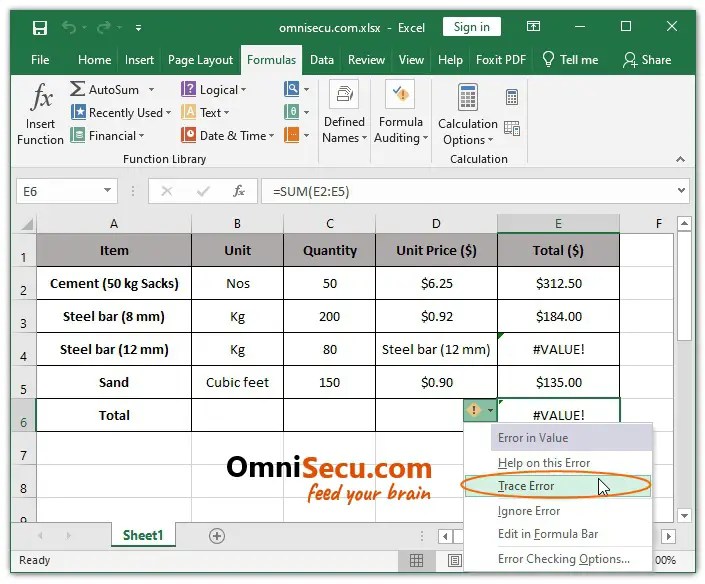Open Ribbon Display Options icon
This screenshot has height=584, width=705.
click(533, 27)
